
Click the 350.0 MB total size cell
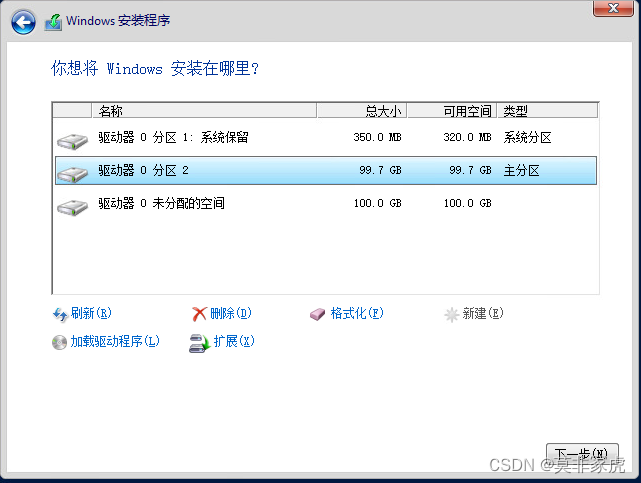click(377, 137)
